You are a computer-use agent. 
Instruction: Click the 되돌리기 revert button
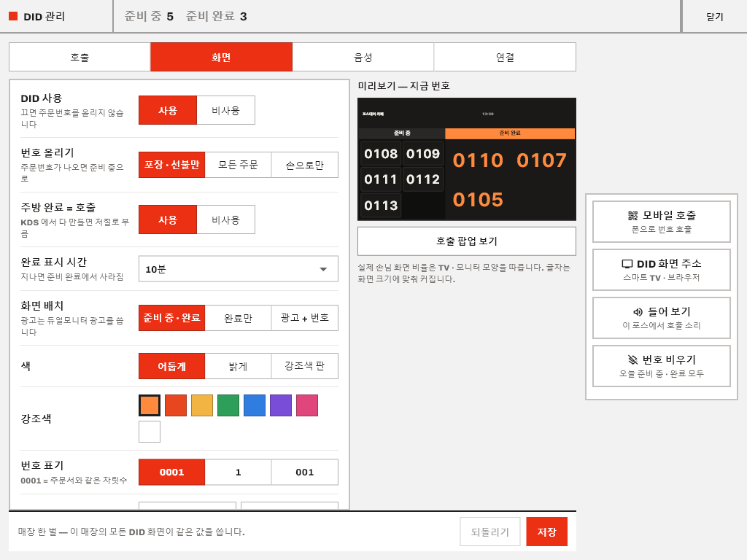tap(490, 532)
